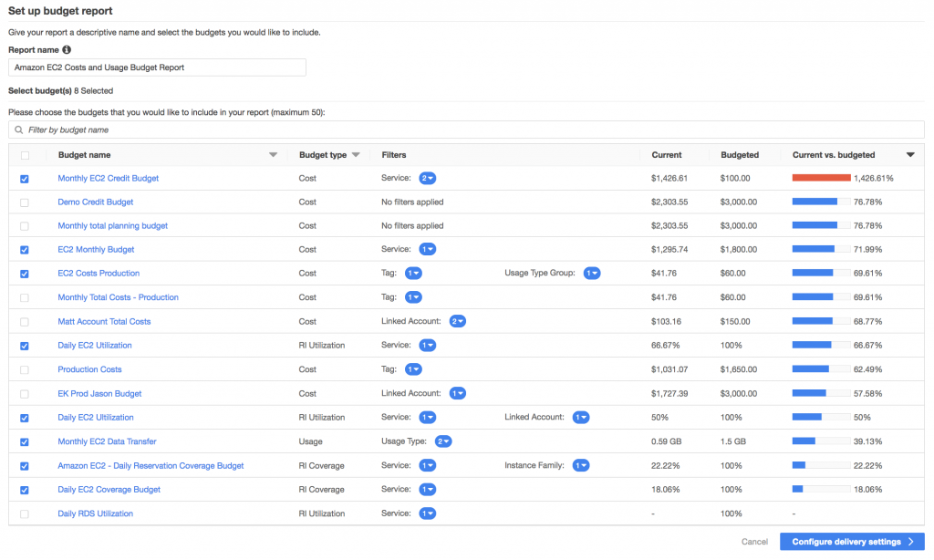Image resolution: width=934 pixels, height=560 pixels.
Task: Check the Demo Credit Budget checkbox
Action: 25,202
